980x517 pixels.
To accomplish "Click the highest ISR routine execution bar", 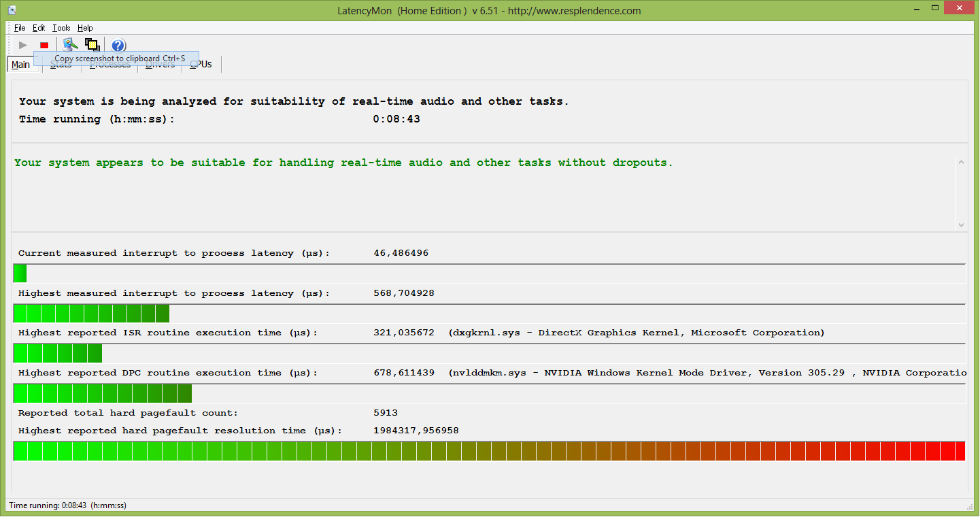I will (58, 353).
